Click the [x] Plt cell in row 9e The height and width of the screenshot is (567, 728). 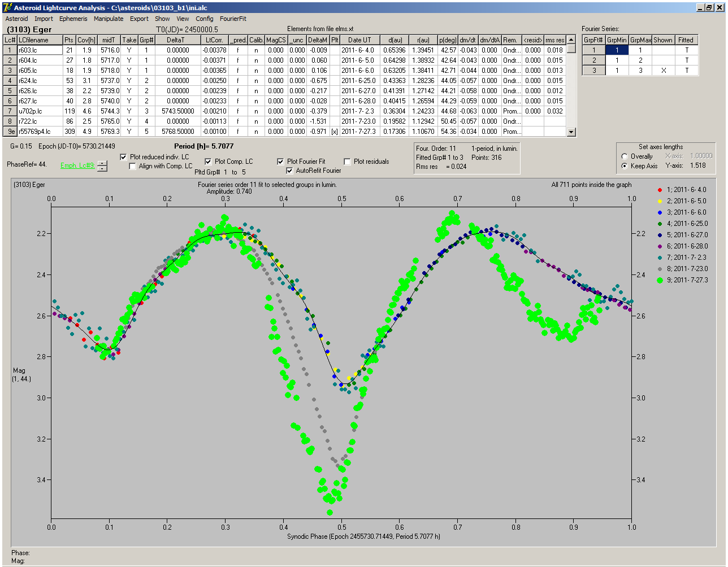pyautogui.click(x=335, y=132)
